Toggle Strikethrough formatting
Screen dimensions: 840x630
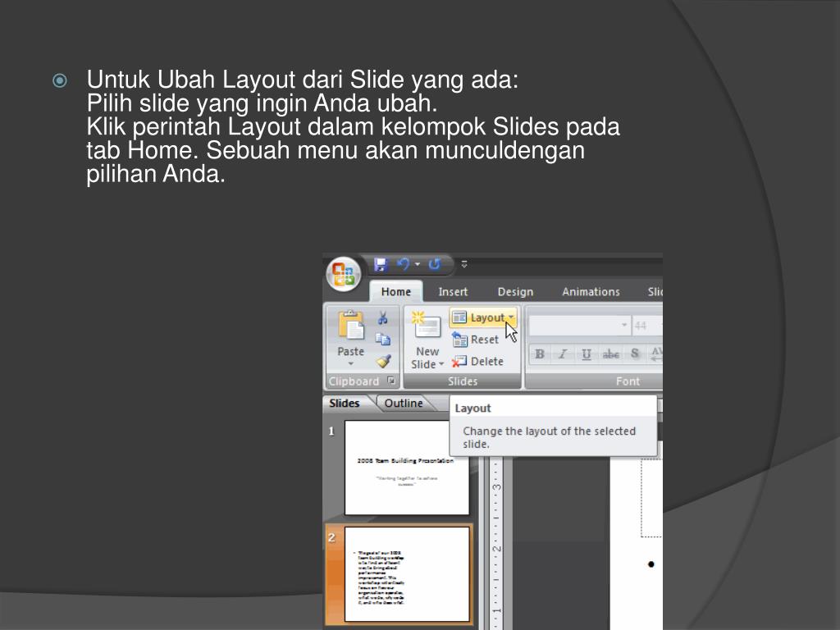tap(610, 354)
